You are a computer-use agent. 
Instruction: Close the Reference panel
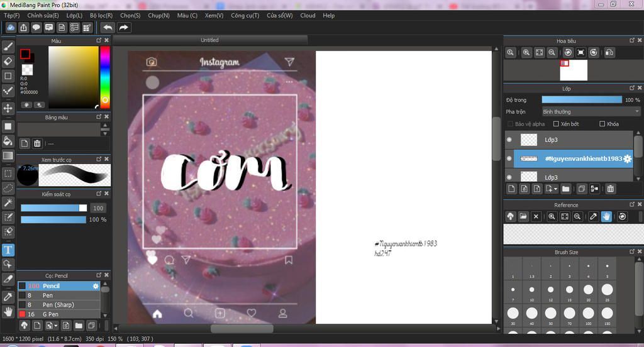pyautogui.click(x=640, y=204)
